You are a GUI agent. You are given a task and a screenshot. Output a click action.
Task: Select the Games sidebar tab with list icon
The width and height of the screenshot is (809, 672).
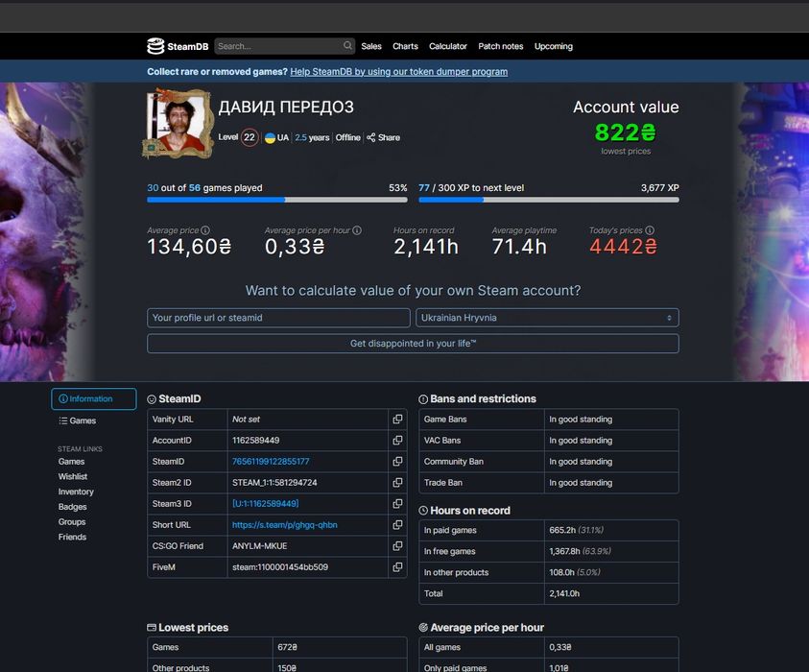click(x=78, y=420)
